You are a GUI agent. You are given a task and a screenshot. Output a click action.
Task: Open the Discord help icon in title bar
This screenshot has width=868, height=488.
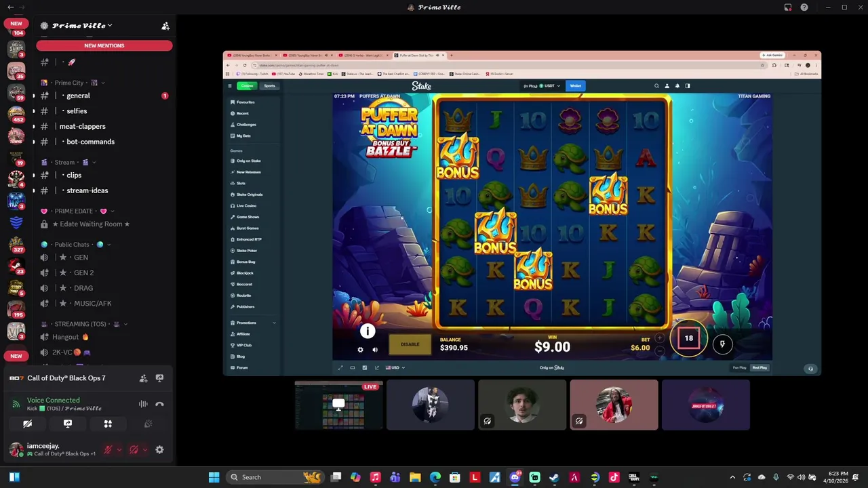[x=804, y=7]
